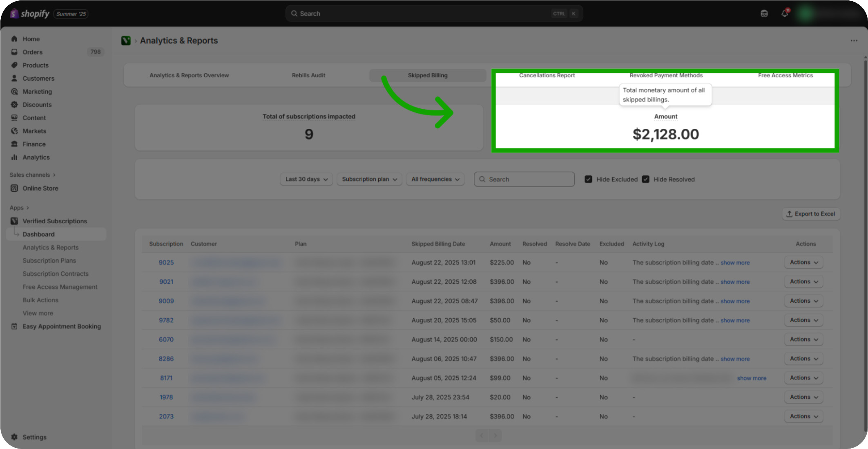The height and width of the screenshot is (449, 868).
Task: Switch to Analytics & Reports Overview tab
Action: [189, 75]
